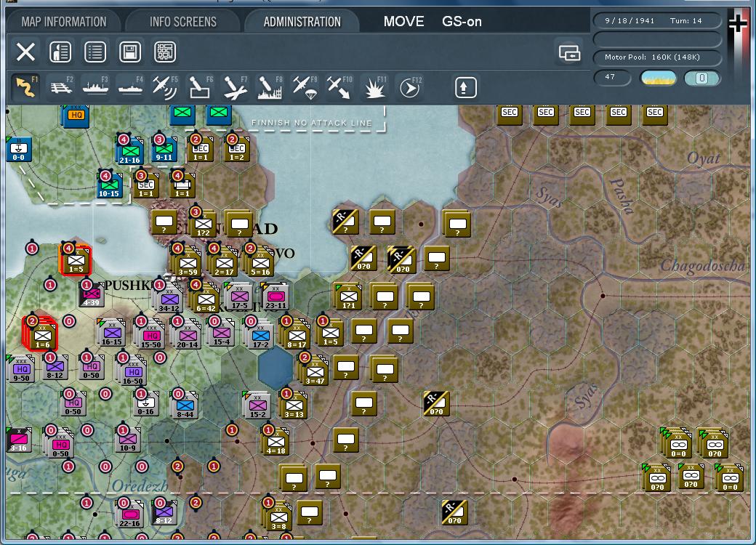Switch to rail transport mode (F2)

click(x=61, y=86)
